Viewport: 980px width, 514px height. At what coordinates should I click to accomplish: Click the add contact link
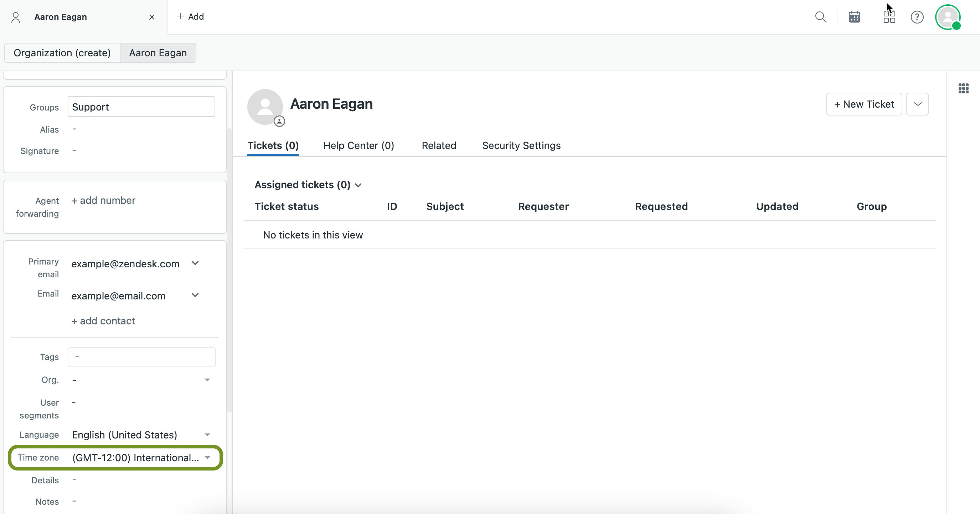coord(103,321)
